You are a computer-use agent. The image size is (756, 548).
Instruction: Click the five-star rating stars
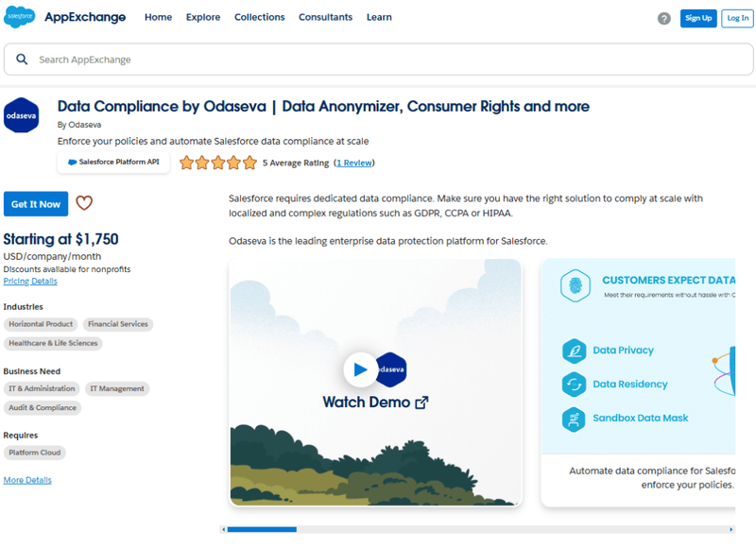pyautogui.click(x=218, y=163)
